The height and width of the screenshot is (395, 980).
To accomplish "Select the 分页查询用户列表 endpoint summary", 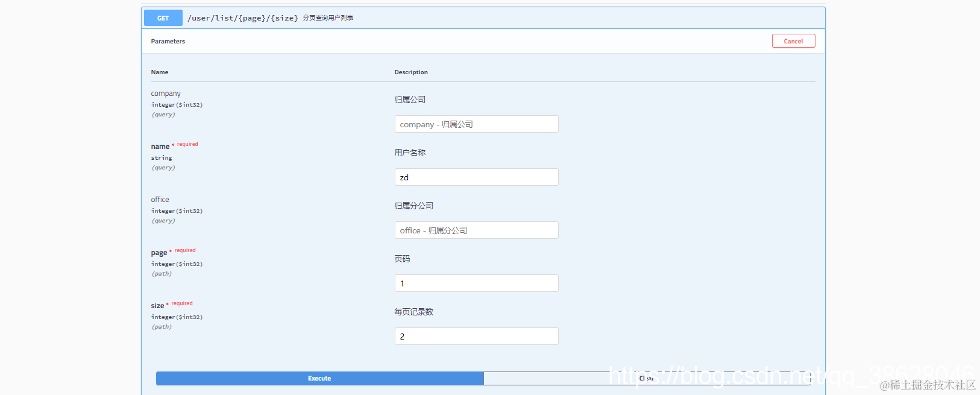I will click(328, 18).
